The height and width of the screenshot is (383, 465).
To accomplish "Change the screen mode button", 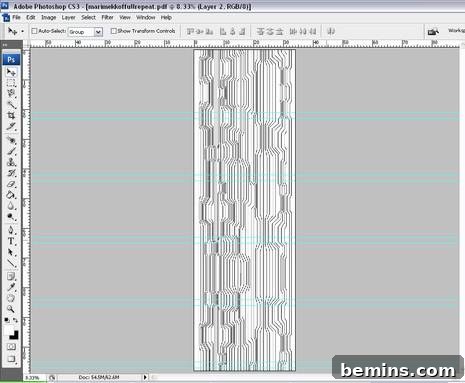I will click(x=11, y=359).
